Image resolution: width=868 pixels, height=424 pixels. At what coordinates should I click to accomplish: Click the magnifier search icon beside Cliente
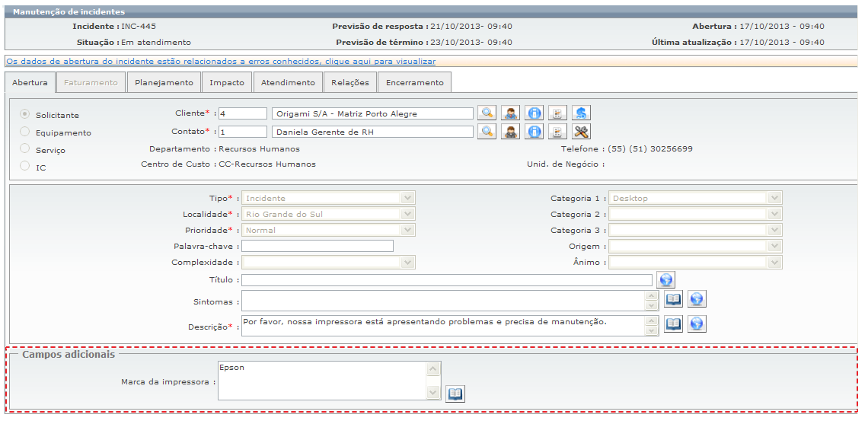pyautogui.click(x=487, y=113)
